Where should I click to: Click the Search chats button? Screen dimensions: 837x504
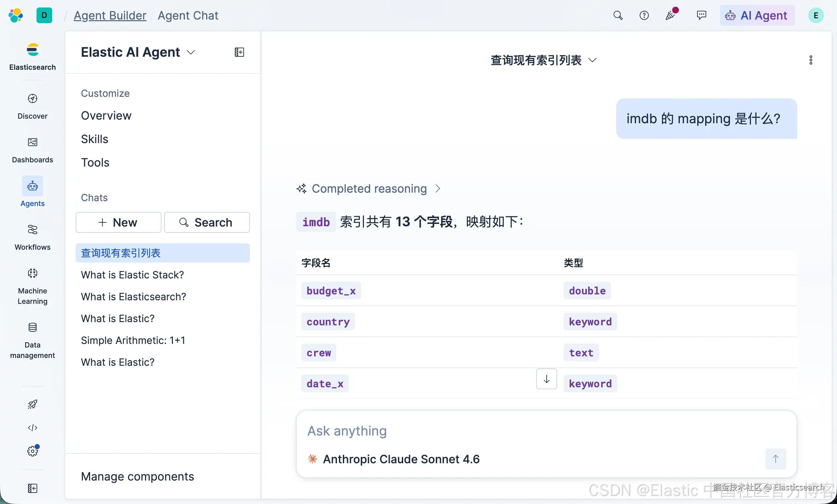(207, 222)
